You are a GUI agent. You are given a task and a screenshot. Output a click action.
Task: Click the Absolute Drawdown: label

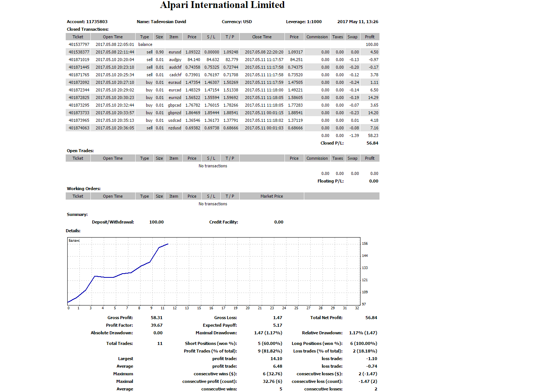[x=112, y=333]
